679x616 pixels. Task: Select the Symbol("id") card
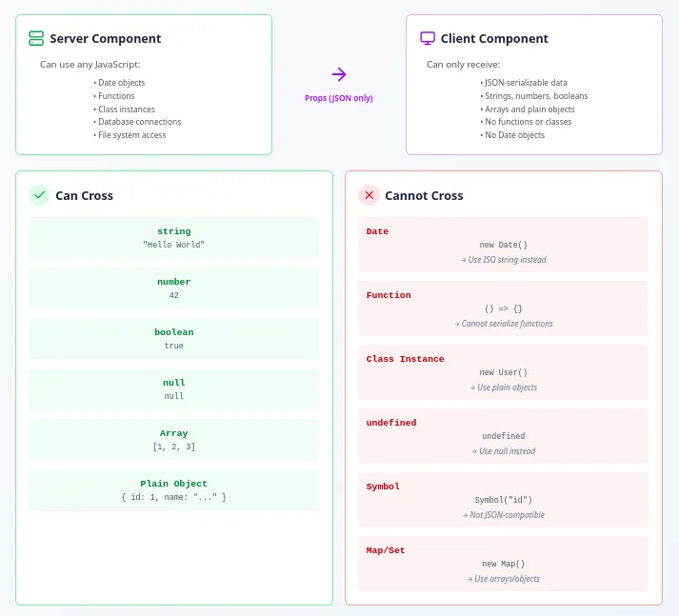tap(503, 501)
